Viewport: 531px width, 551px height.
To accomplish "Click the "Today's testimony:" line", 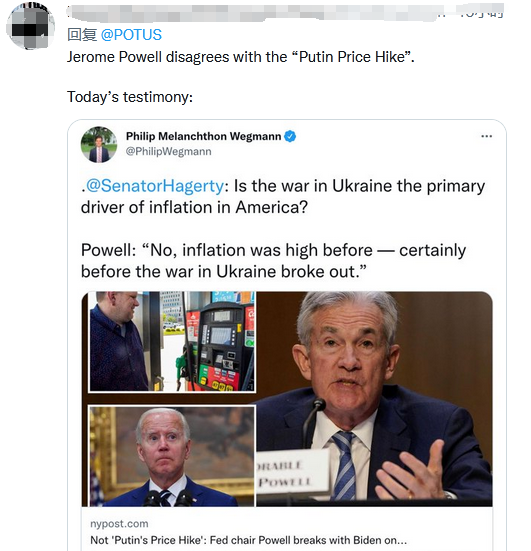I will pyautogui.click(x=130, y=97).
